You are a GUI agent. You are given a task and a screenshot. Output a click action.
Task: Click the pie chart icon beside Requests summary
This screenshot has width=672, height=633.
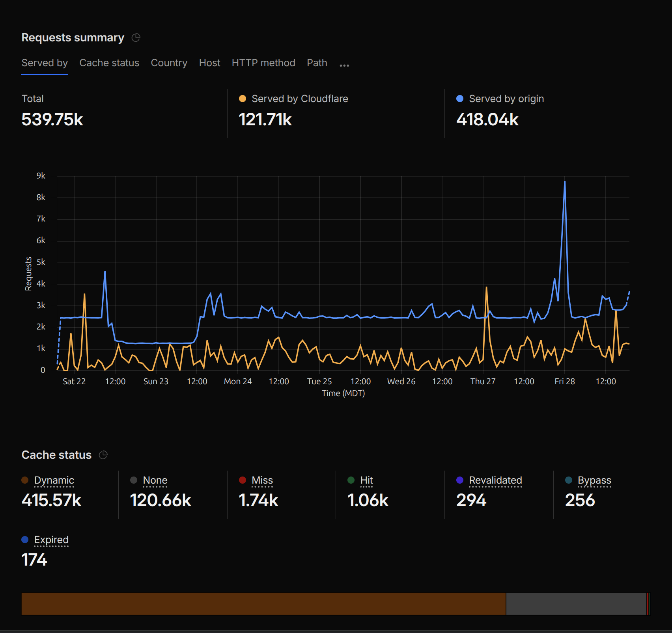[x=136, y=37]
